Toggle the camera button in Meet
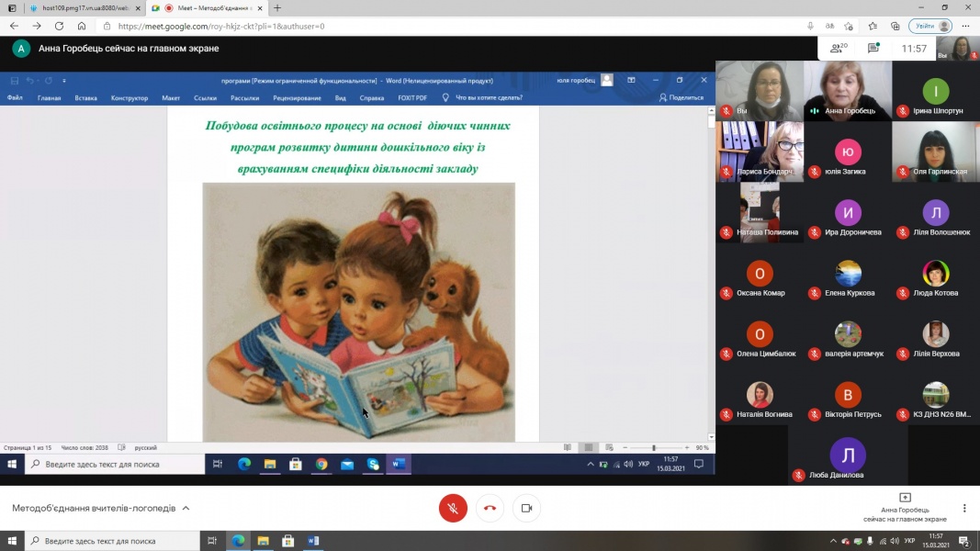 point(526,508)
